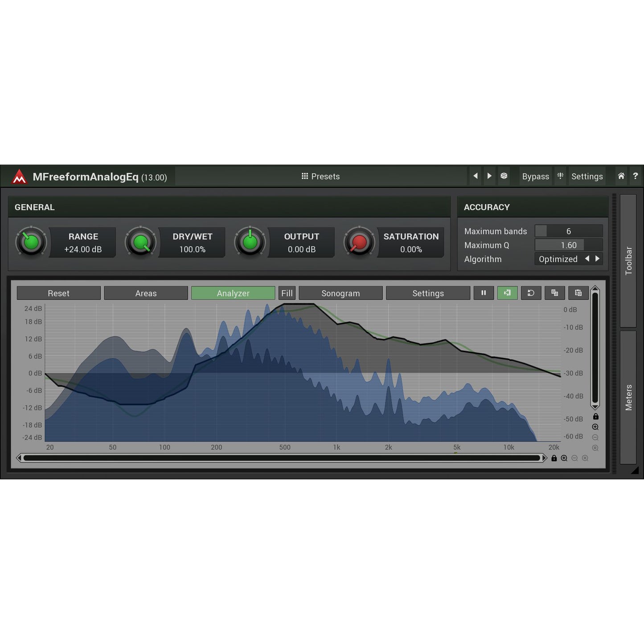
Task: Click the Maximum Q slider
Action: (x=568, y=245)
